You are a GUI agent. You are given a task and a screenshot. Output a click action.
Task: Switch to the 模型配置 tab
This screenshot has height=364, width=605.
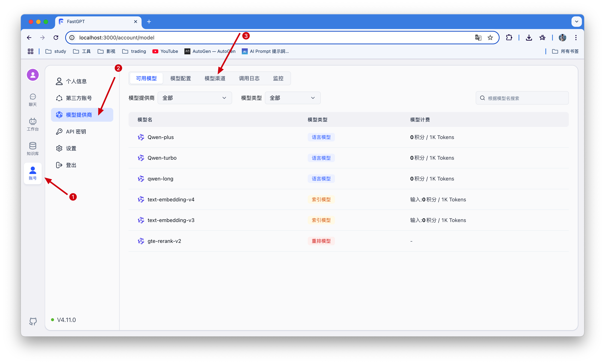pos(181,78)
